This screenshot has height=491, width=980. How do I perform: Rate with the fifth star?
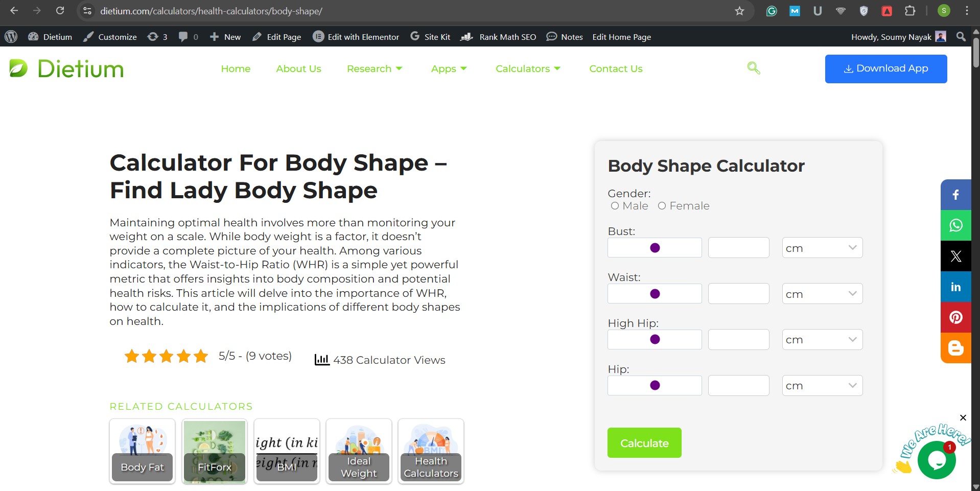[x=201, y=356]
